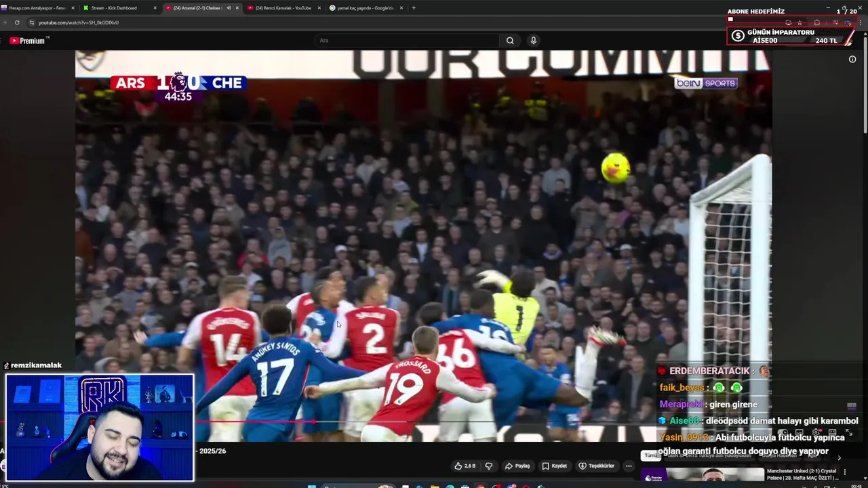This screenshot has height=488, width=868.
Task: Click the YouTube search magnifier button
Action: point(510,41)
